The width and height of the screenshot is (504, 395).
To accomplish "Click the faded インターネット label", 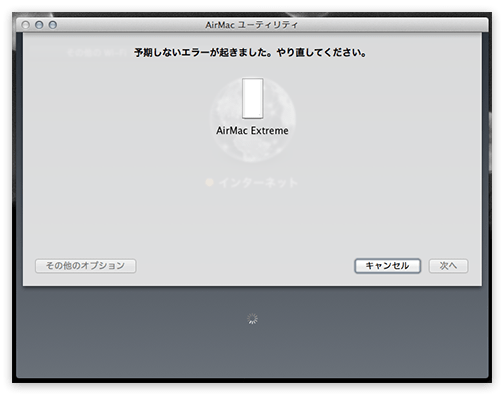I will coord(258,183).
